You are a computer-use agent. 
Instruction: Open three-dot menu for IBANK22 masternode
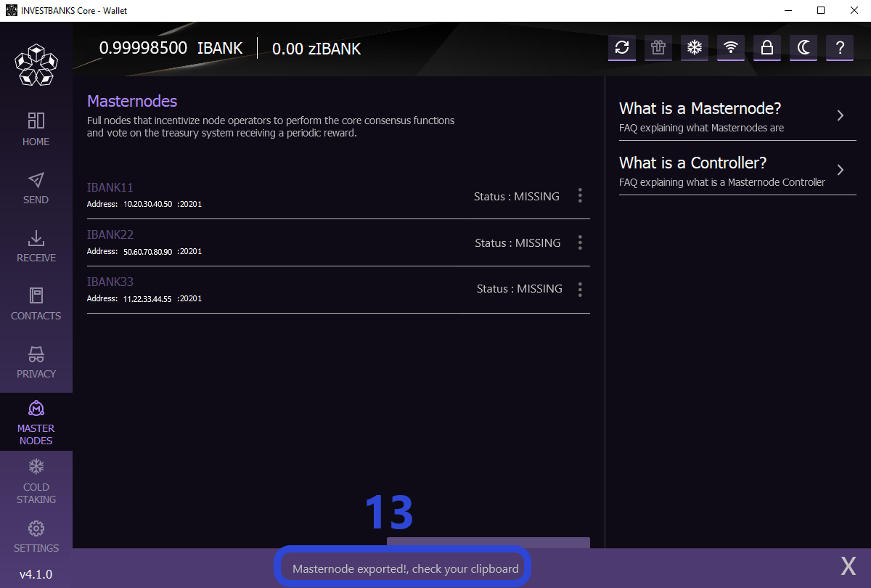point(579,242)
